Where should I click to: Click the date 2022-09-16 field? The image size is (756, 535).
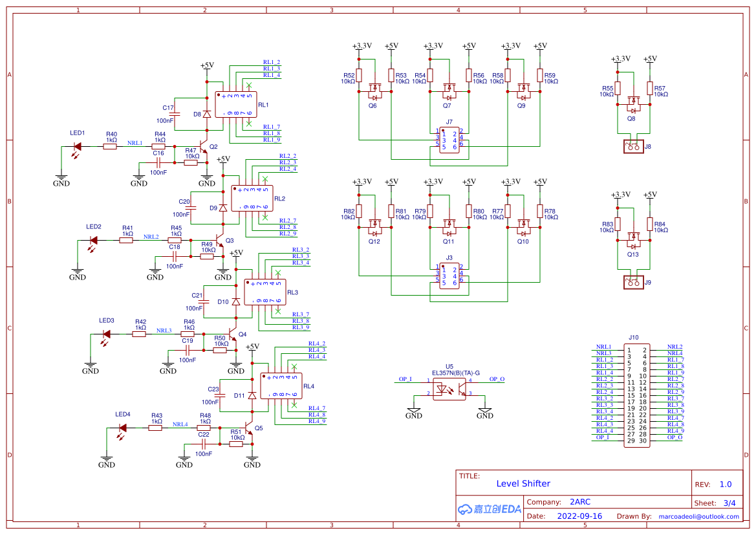coord(579,516)
